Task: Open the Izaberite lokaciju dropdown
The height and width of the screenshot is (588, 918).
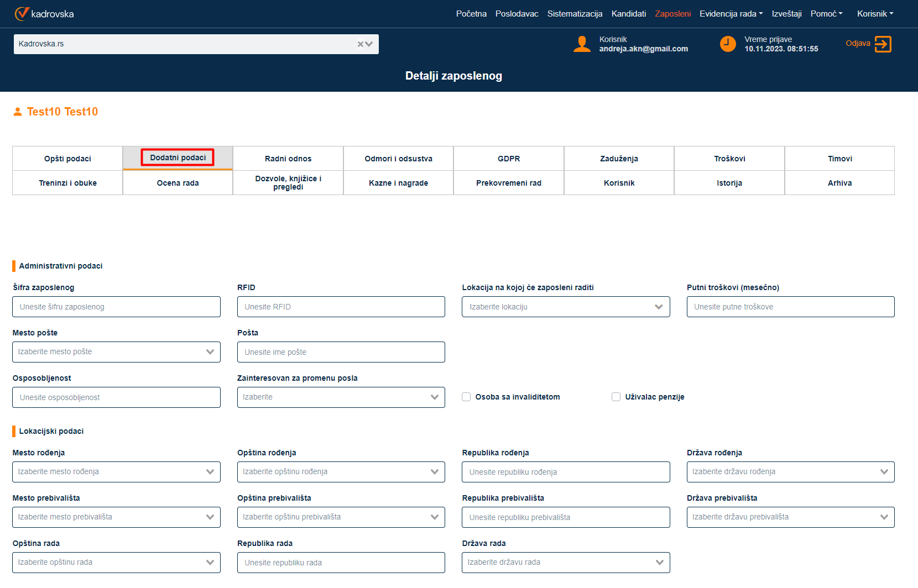Action: (565, 307)
